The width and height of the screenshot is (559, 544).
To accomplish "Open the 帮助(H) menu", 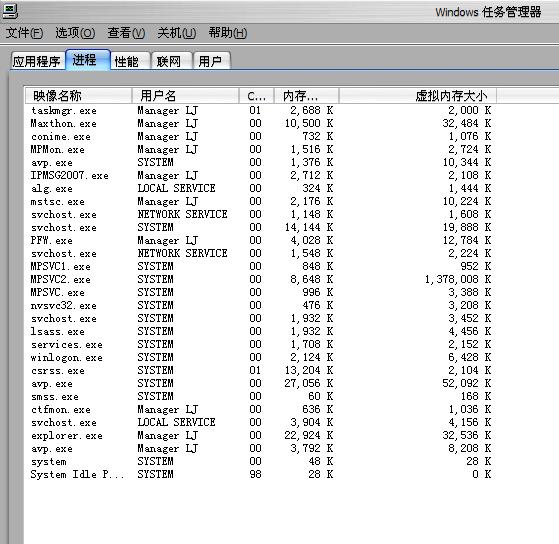I will [228, 33].
